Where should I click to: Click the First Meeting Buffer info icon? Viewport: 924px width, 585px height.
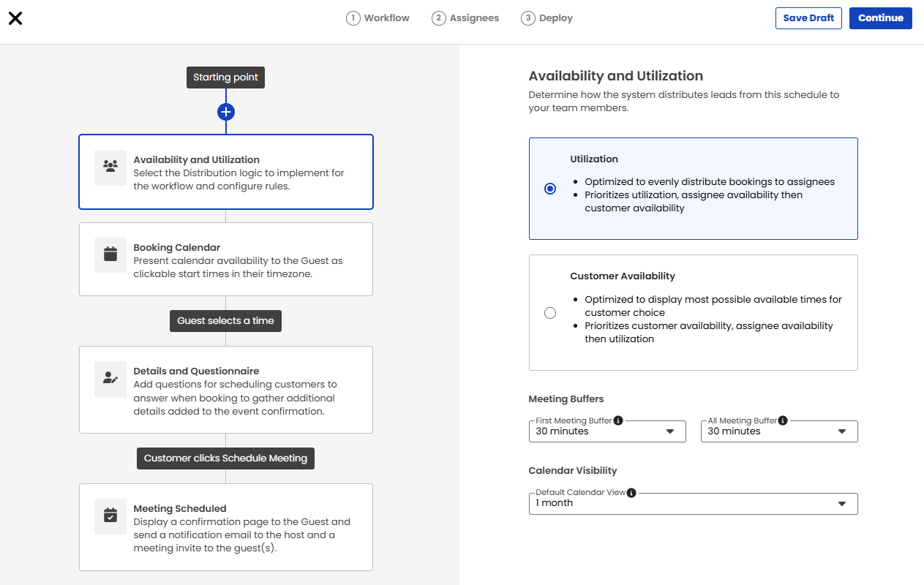pos(618,420)
